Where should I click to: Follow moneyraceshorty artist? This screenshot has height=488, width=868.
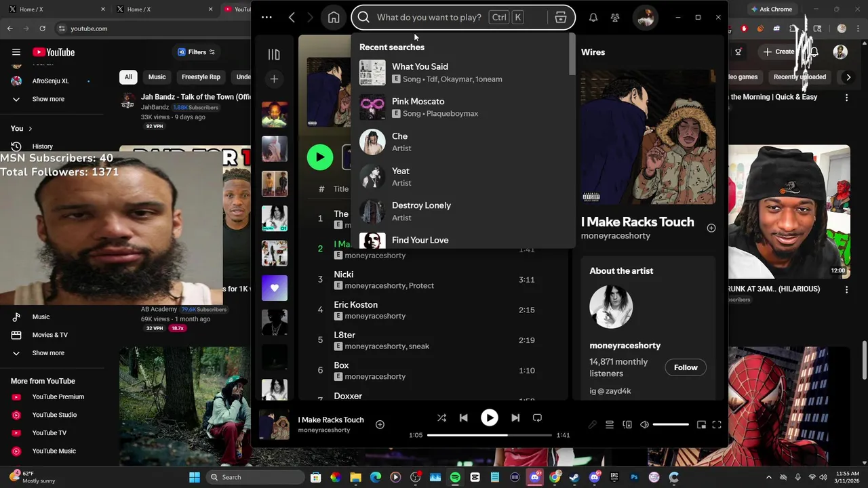[686, 367]
